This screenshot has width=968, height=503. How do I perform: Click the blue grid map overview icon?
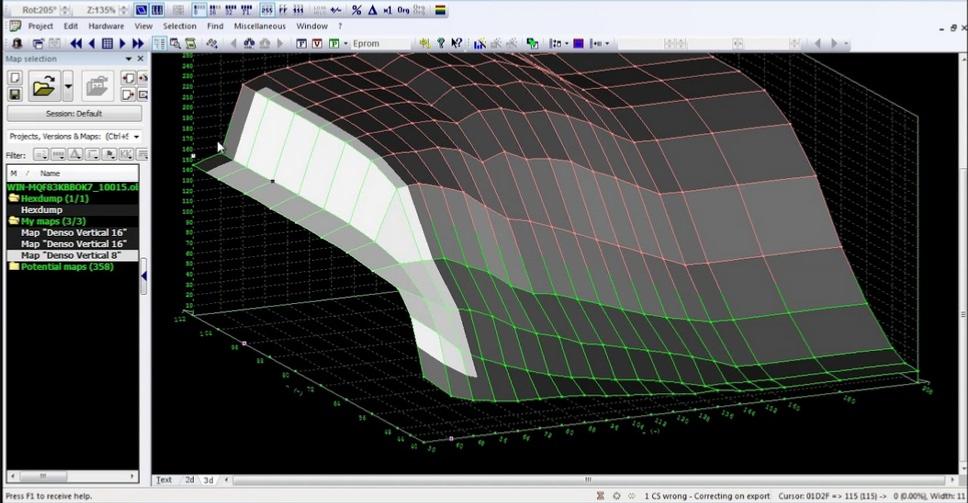click(x=107, y=43)
